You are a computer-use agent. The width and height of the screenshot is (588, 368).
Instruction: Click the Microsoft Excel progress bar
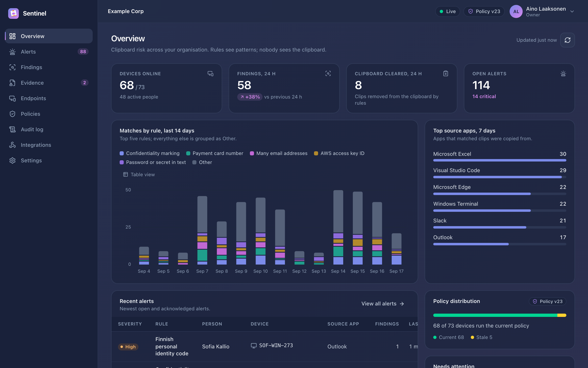click(500, 160)
